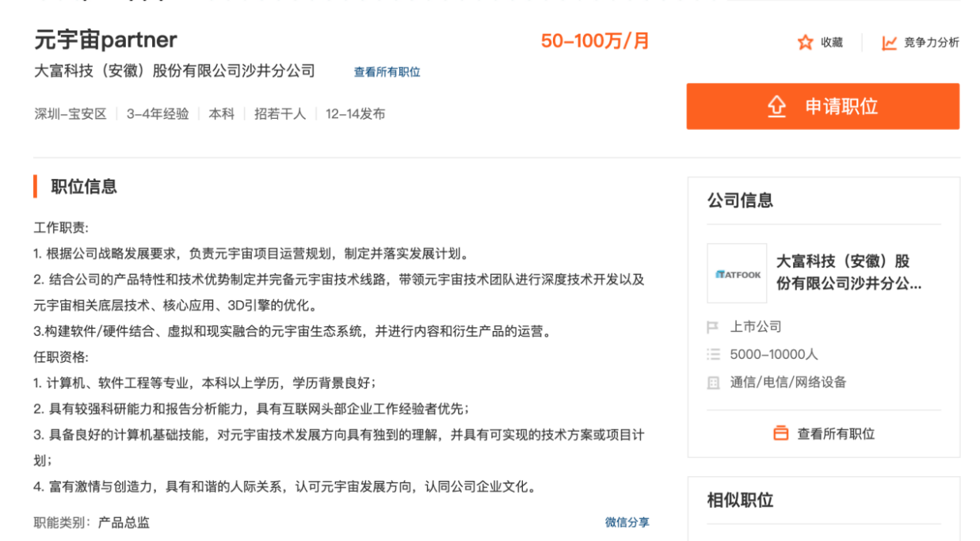Click the 元宇宙partner job title
Screen dimensions: 980x541
(105, 40)
